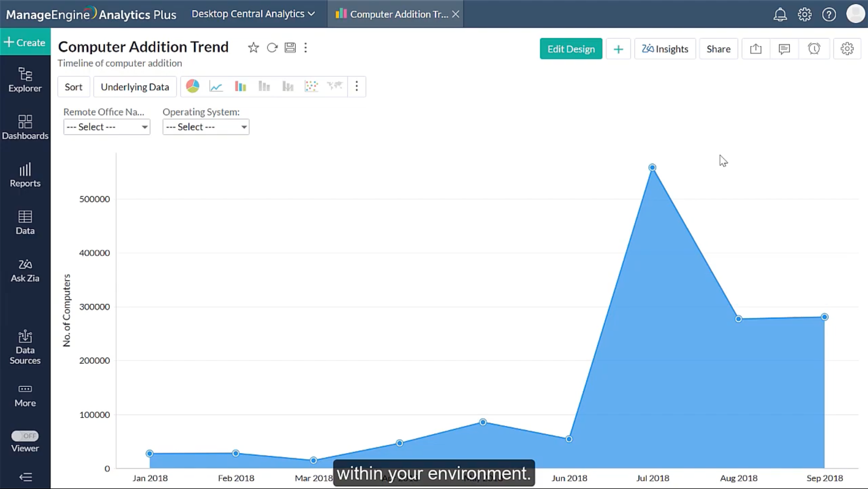The width and height of the screenshot is (868, 489).
Task: Open Ask Zia in sidebar
Action: (x=25, y=270)
